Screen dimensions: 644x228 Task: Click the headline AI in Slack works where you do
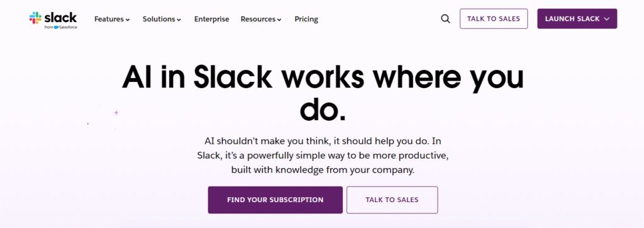click(323, 93)
